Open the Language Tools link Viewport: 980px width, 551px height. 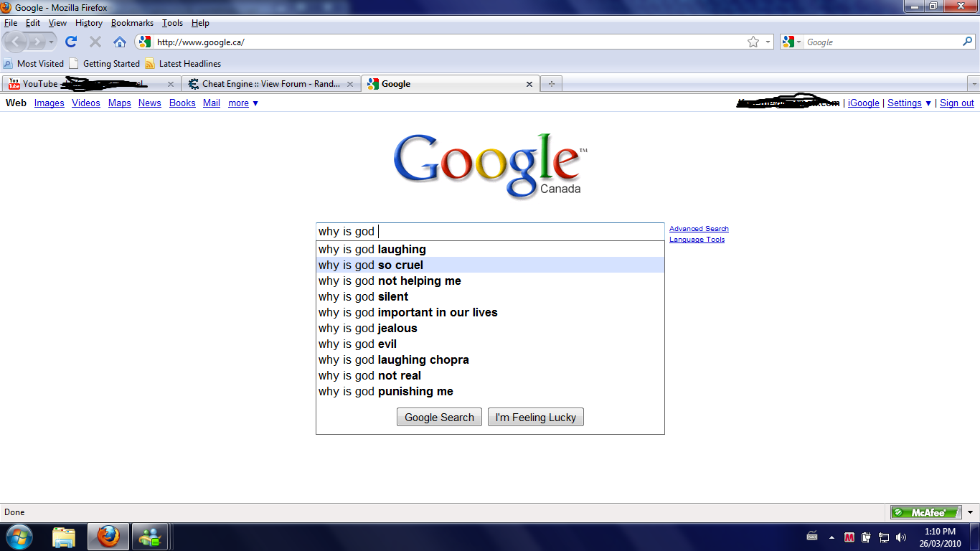click(697, 240)
